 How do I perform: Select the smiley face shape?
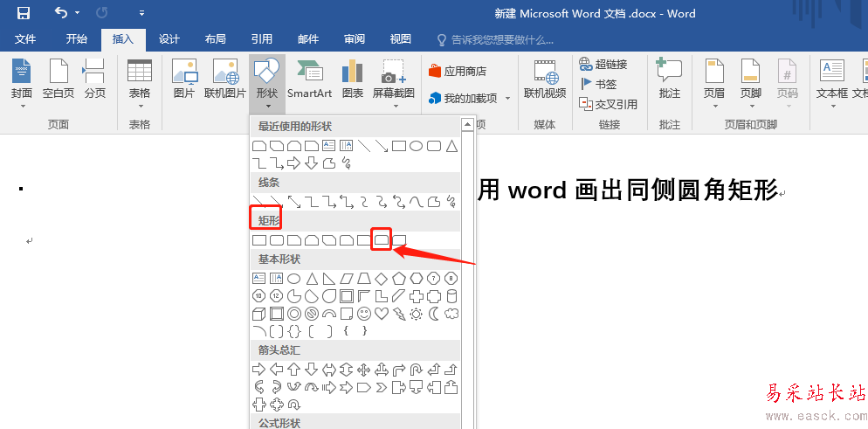(x=363, y=314)
